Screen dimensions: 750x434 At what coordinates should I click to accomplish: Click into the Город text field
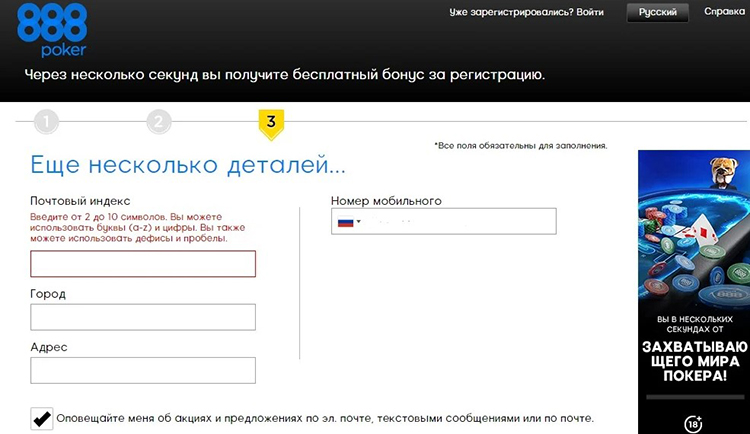pyautogui.click(x=143, y=317)
